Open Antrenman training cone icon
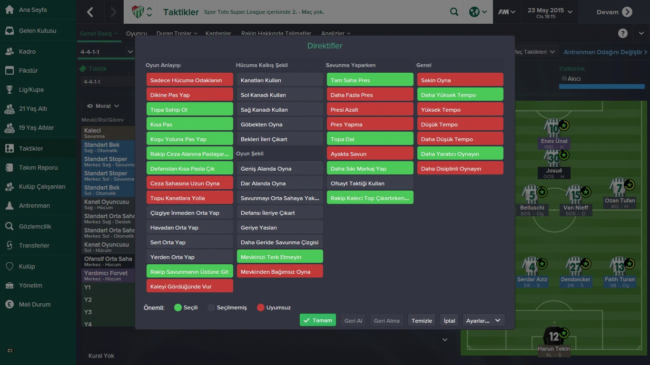The image size is (650, 365). (9, 206)
